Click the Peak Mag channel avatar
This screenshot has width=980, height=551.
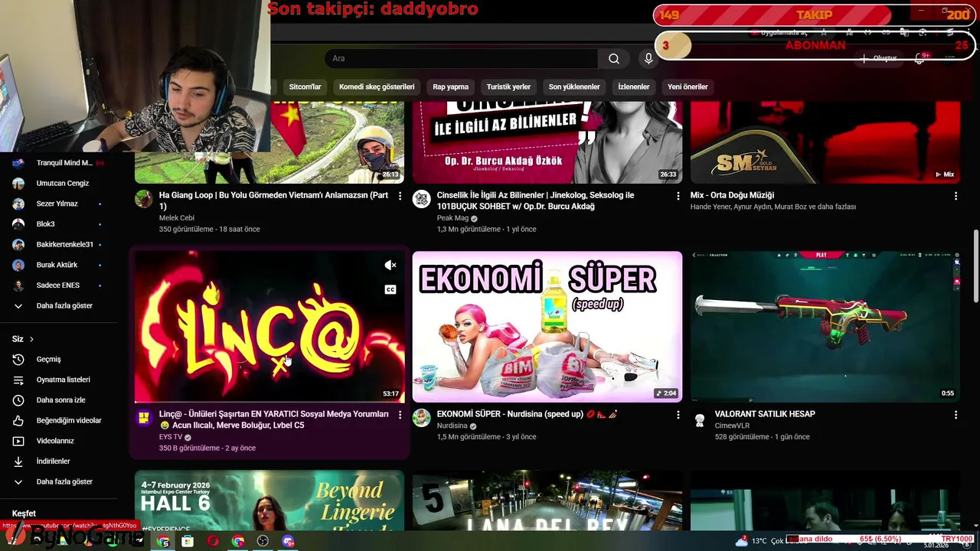pyautogui.click(x=421, y=199)
